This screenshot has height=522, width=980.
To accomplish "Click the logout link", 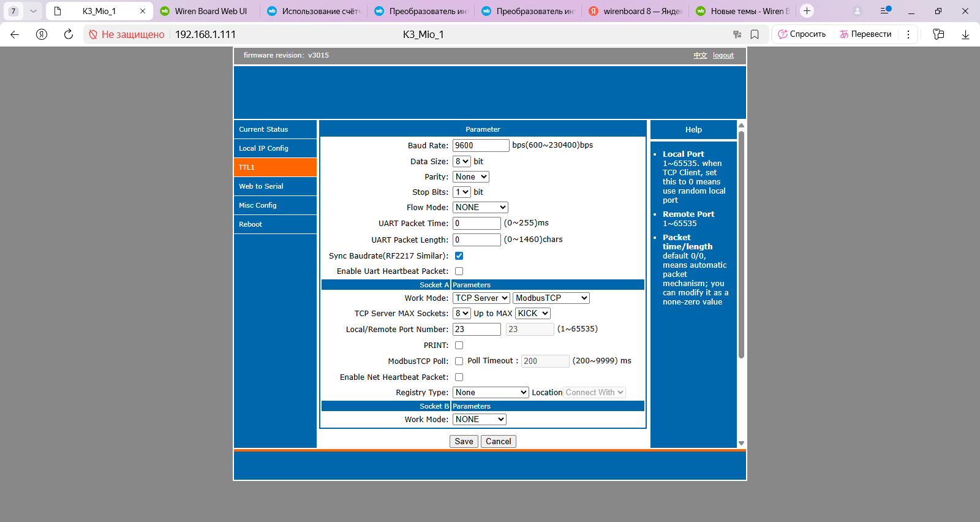I will [723, 55].
